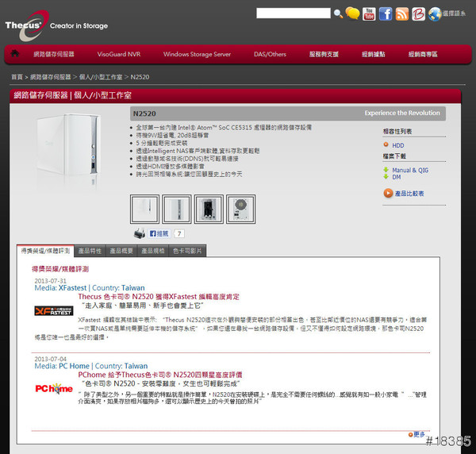Open the 產品比較表 comparison link
The height and width of the screenshot is (454, 476).
coord(409,194)
